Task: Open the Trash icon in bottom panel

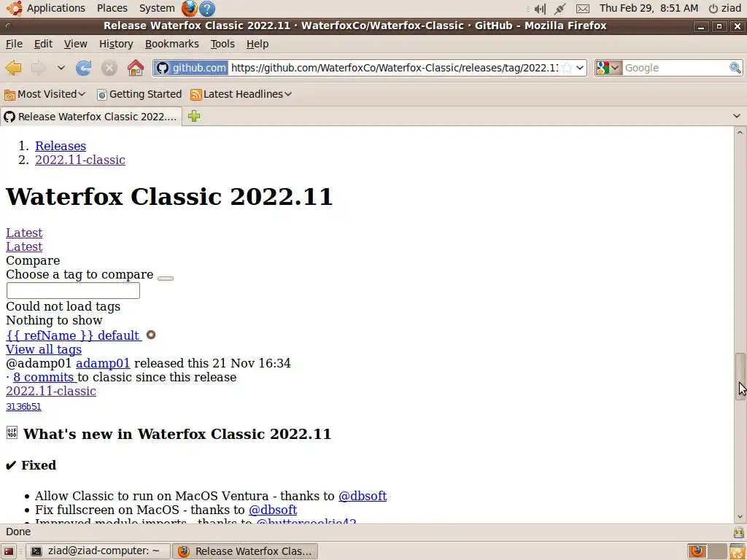Action: [x=738, y=551]
